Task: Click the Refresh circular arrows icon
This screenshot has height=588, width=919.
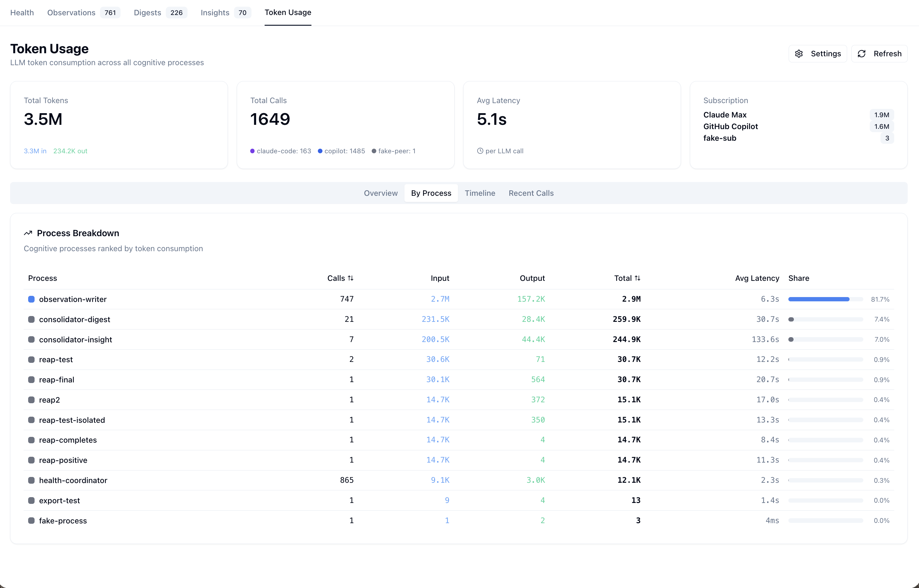Action: tap(861, 54)
